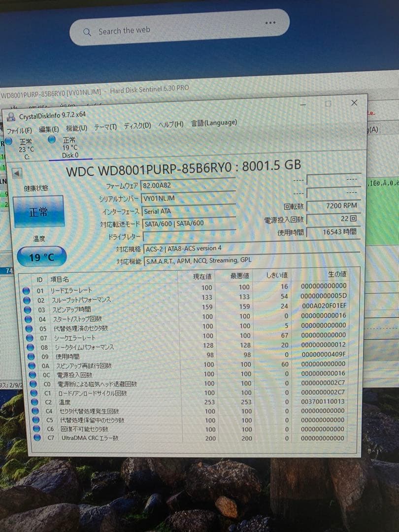Click the previous disk arrow button
The width and height of the screenshot is (399, 532).
point(17,174)
